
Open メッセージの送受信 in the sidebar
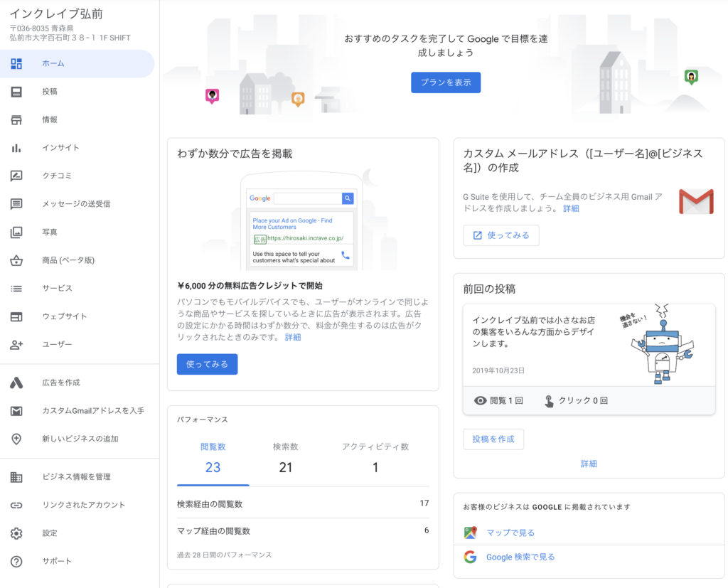point(77,204)
